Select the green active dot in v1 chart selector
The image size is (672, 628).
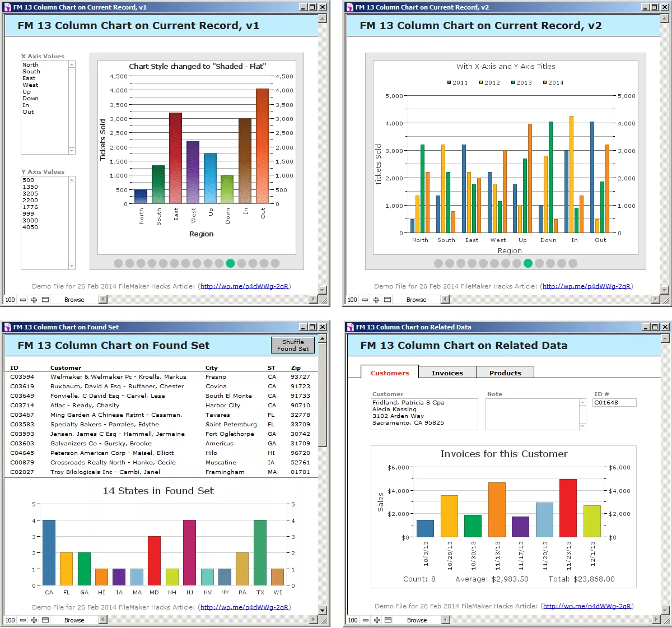230,263
